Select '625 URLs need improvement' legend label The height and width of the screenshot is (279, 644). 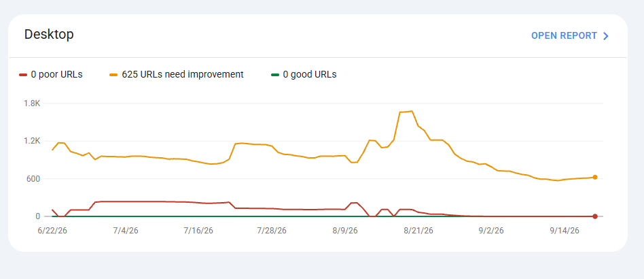coord(183,75)
